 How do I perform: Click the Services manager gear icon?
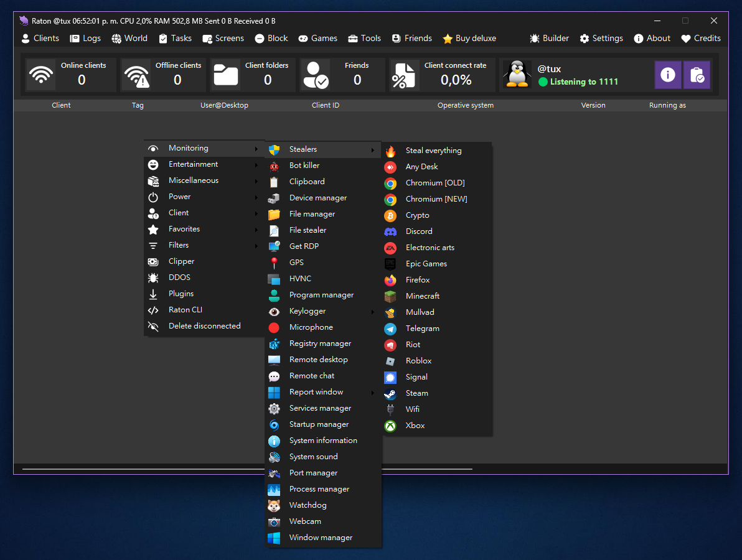274,409
